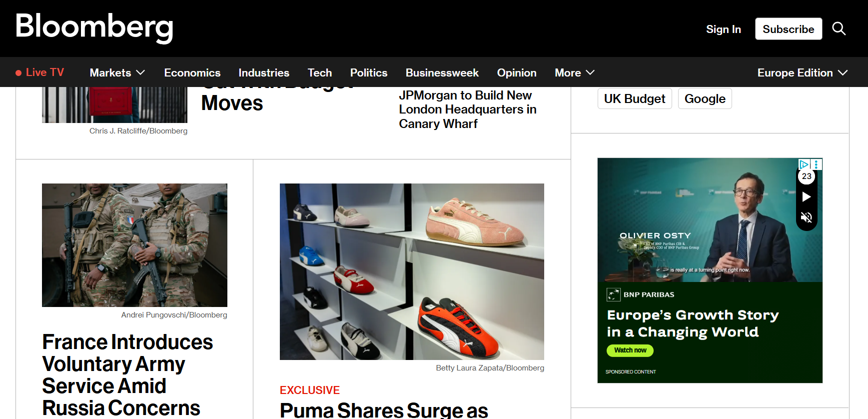This screenshot has width=868, height=419.
Task: Open the JPMorgan London Headquarters article
Action: (468, 109)
